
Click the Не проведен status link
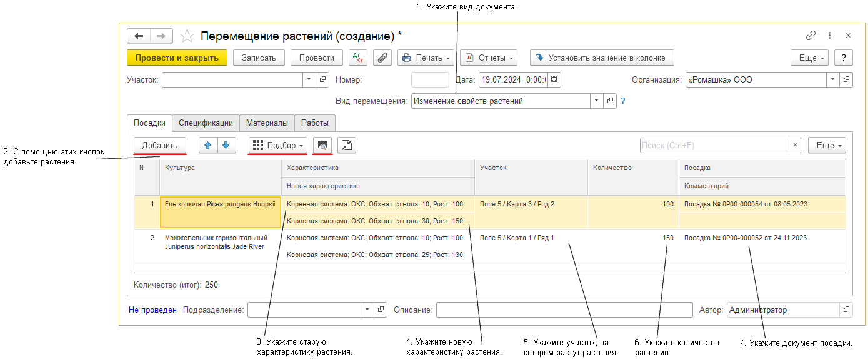(152, 310)
